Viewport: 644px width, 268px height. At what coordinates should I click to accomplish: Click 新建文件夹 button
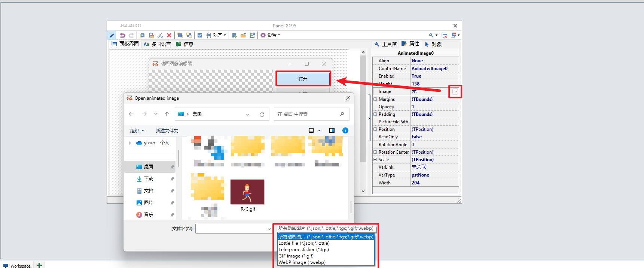167,131
